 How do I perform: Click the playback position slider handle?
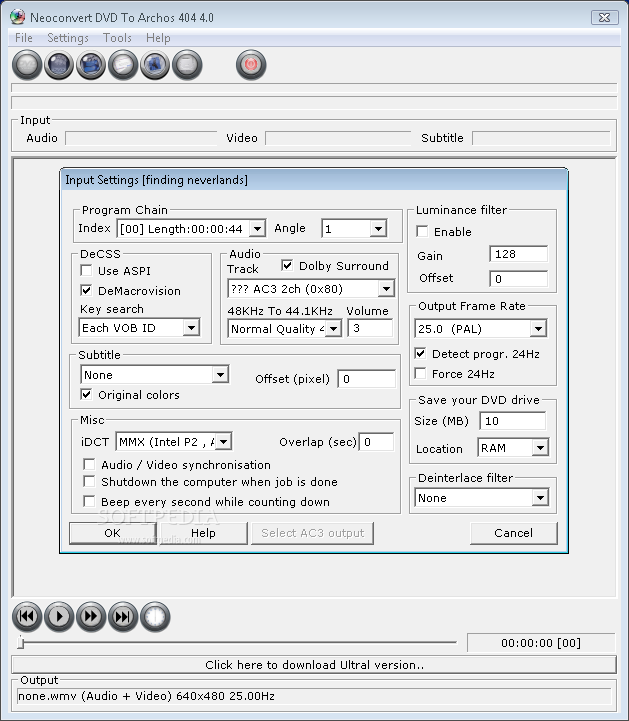tap(19, 643)
